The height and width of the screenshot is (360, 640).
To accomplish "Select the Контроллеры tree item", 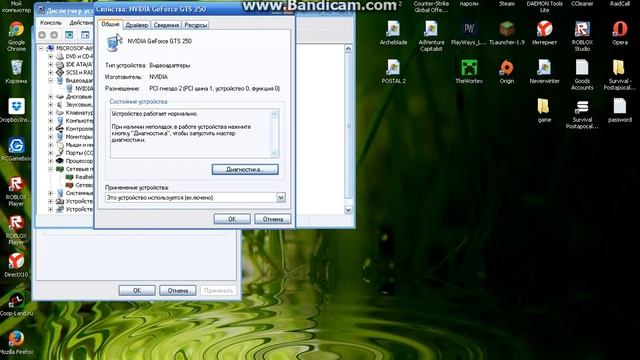I will click(x=76, y=129).
